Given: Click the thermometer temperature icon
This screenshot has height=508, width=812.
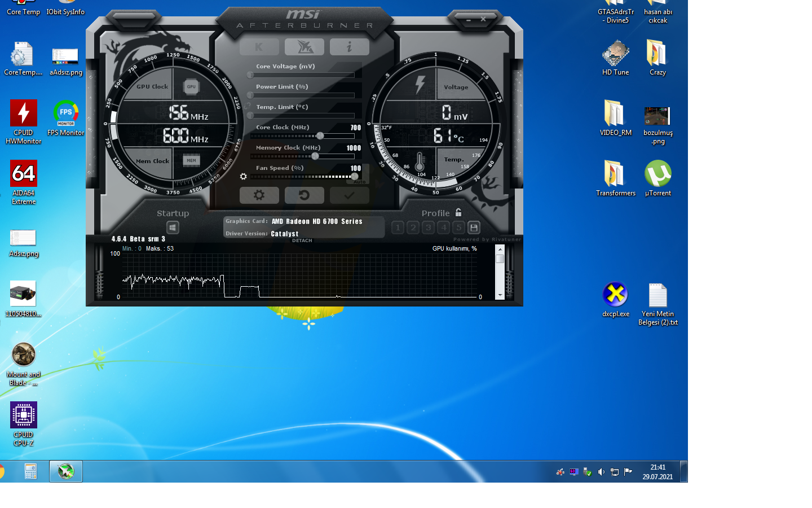Looking at the screenshot, I should tap(420, 162).
